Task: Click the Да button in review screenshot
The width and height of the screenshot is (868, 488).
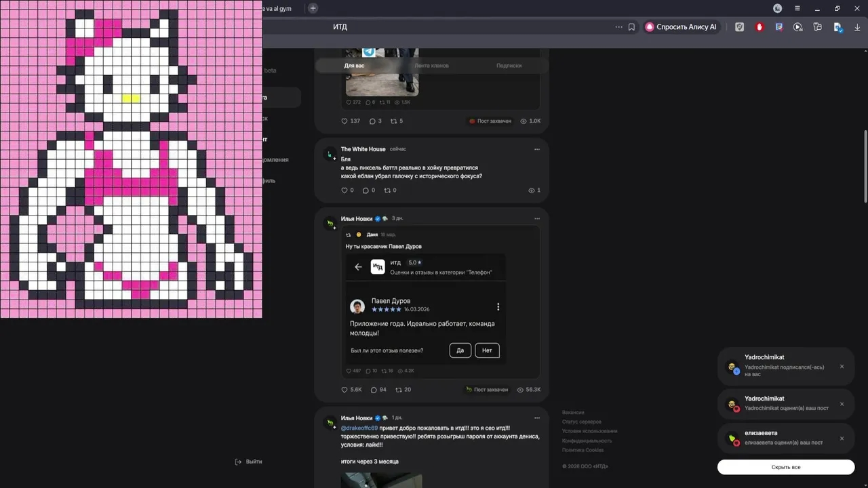Action: point(460,350)
